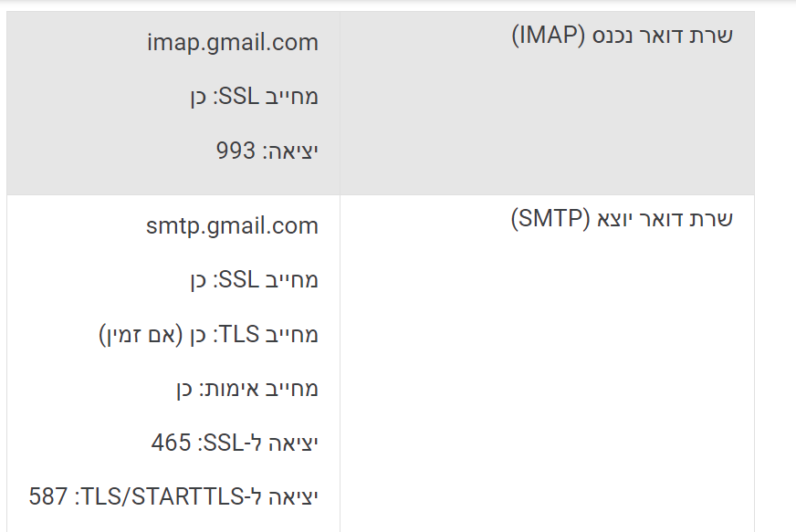This screenshot has width=796, height=532.
Task: Click the שרת דואר נכנס (IMAP) label
Action: click(622, 36)
